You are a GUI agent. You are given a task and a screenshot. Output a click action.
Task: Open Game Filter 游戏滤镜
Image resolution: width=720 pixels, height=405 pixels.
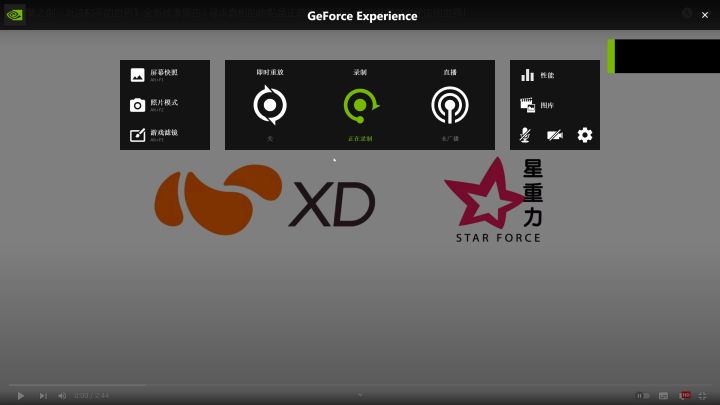tap(154, 135)
